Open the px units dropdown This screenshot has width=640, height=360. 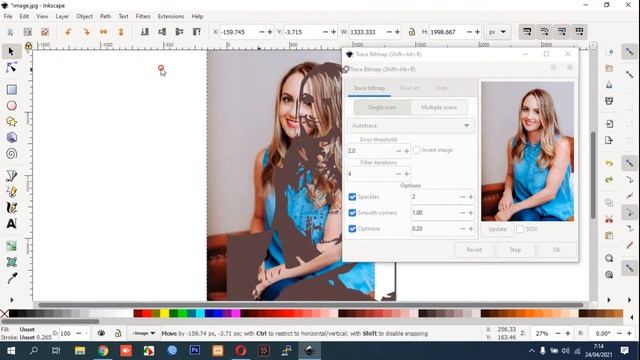(x=498, y=32)
